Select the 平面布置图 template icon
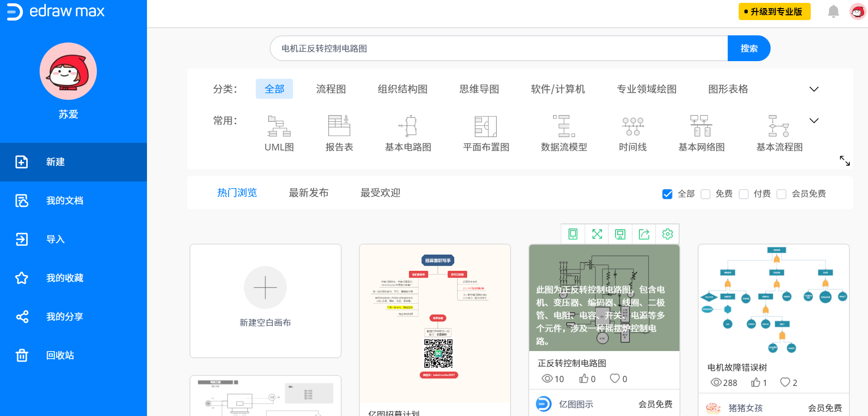The height and width of the screenshot is (416, 868). [x=486, y=126]
